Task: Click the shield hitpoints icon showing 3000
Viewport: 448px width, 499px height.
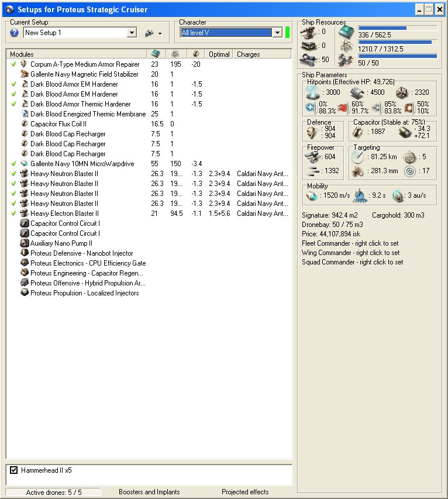Action: pyautogui.click(x=312, y=92)
